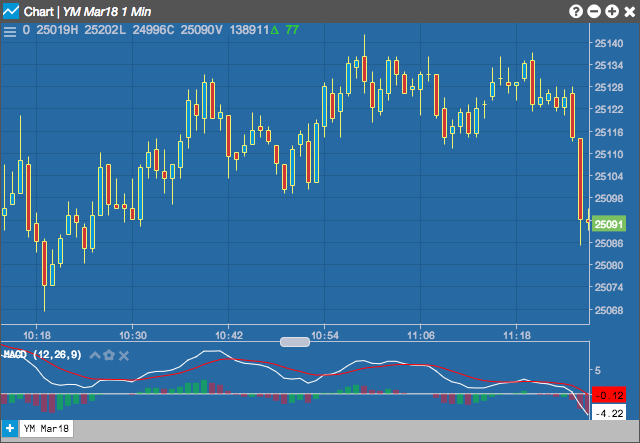This screenshot has width=640, height=443.
Task: Collapse MACD study with the up caret
Action: tap(95, 355)
